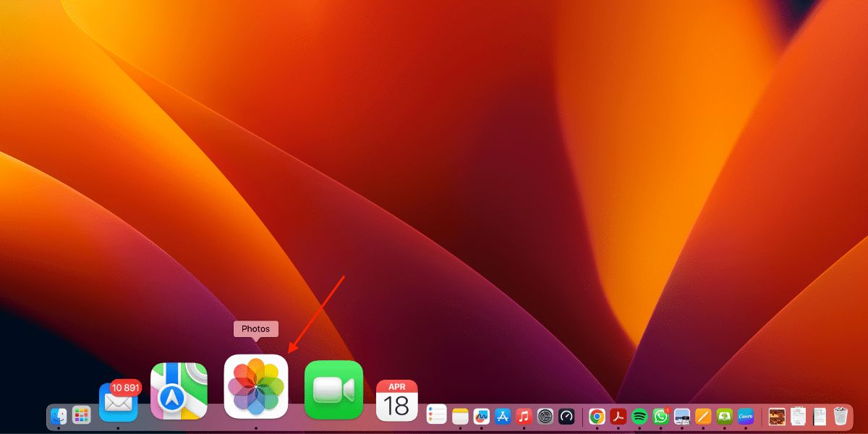Open Mail with the 10 891 badge

[x=118, y=402]
